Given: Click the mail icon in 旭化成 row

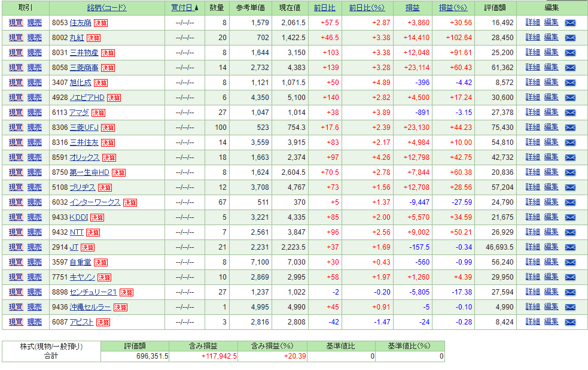Looking at the screenshot, I should pos(570,83).
